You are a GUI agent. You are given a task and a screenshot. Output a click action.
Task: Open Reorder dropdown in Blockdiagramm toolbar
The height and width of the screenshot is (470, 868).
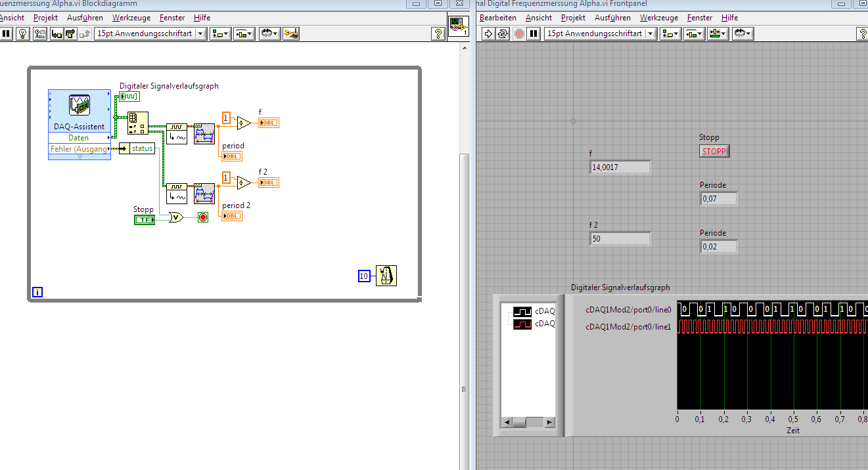click(x=269, y=33)
